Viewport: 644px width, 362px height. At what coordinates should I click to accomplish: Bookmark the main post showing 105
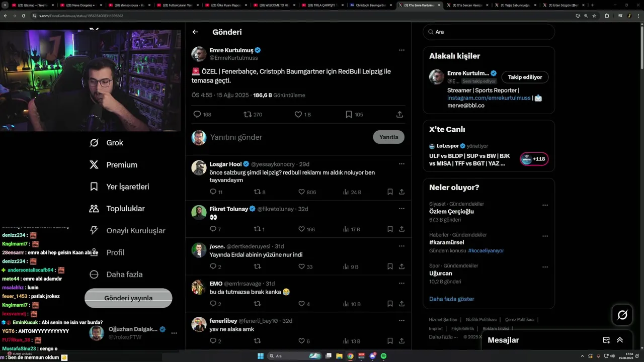(354, 115)
